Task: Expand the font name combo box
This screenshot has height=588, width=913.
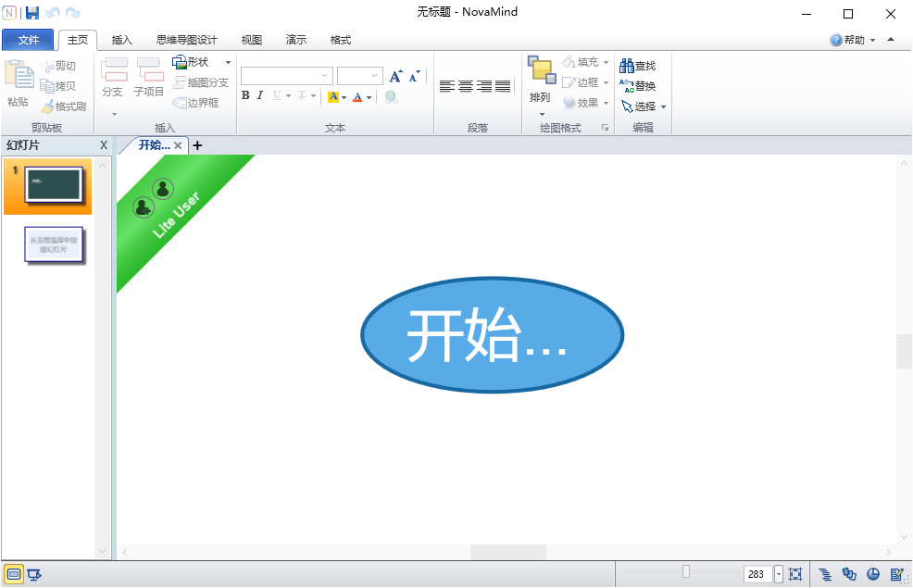Action: 325,76
